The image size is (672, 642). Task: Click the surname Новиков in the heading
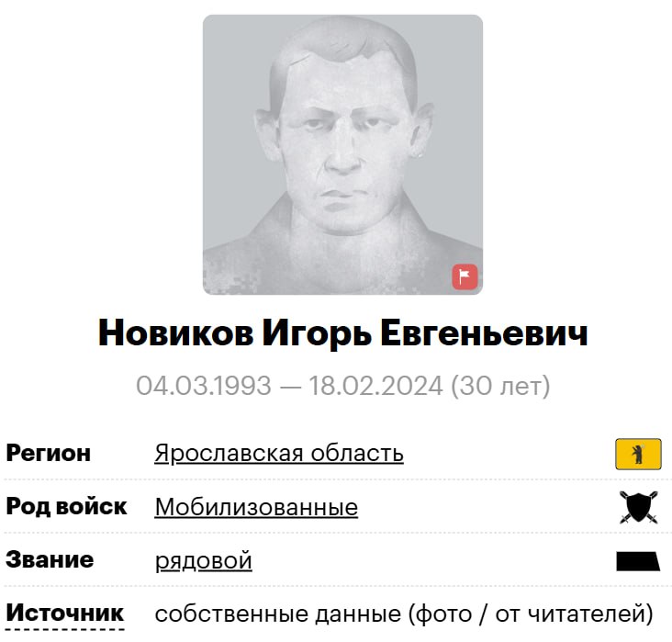(176, 333)
